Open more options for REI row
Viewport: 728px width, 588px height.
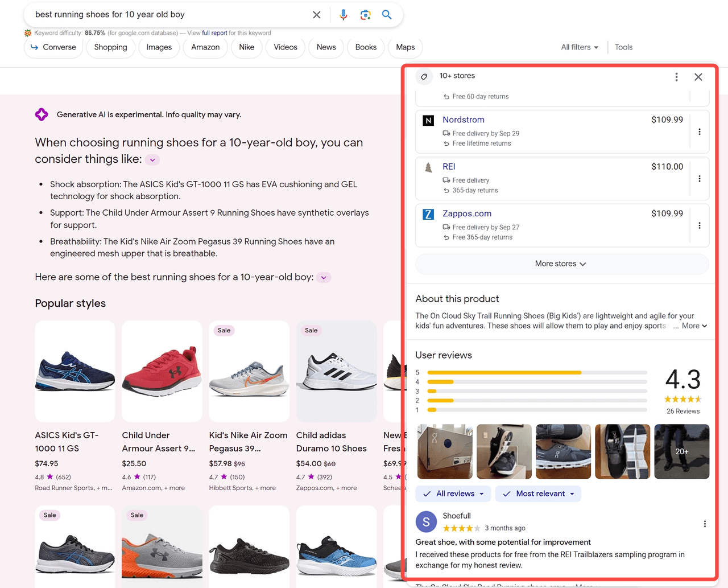click(x=700, y=179)
